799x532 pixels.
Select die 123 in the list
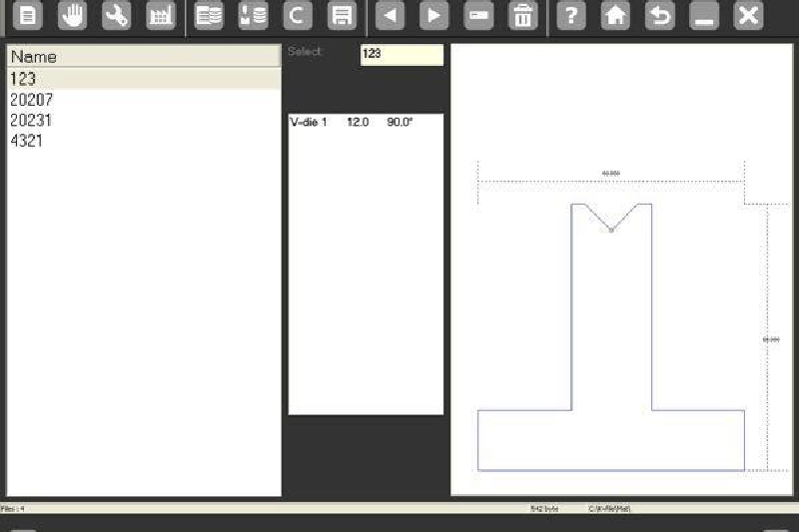click(x=23, y=79)
